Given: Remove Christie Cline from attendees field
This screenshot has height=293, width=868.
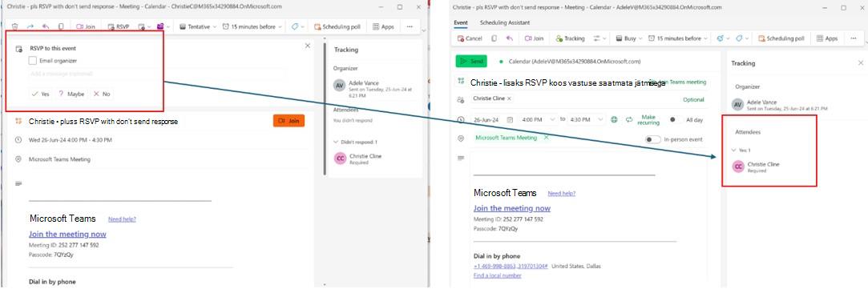Looking at the screenshot, I should pos(509,98).
